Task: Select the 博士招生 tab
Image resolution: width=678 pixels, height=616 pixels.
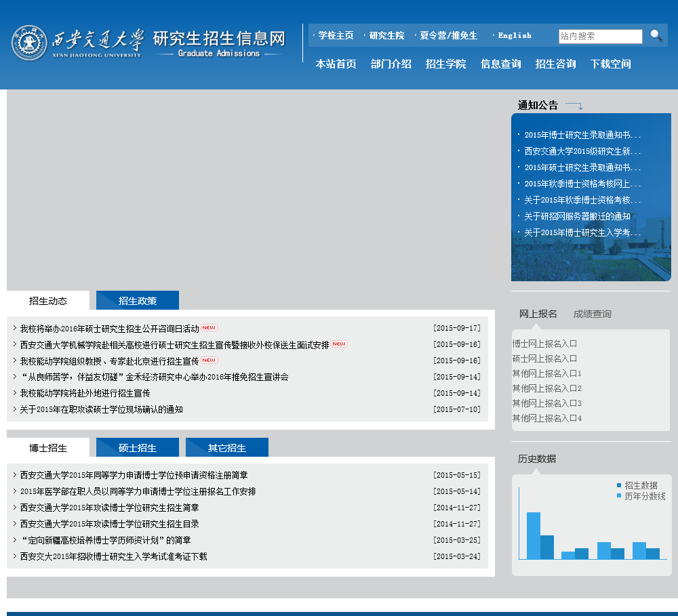Action: coord(48,447)
